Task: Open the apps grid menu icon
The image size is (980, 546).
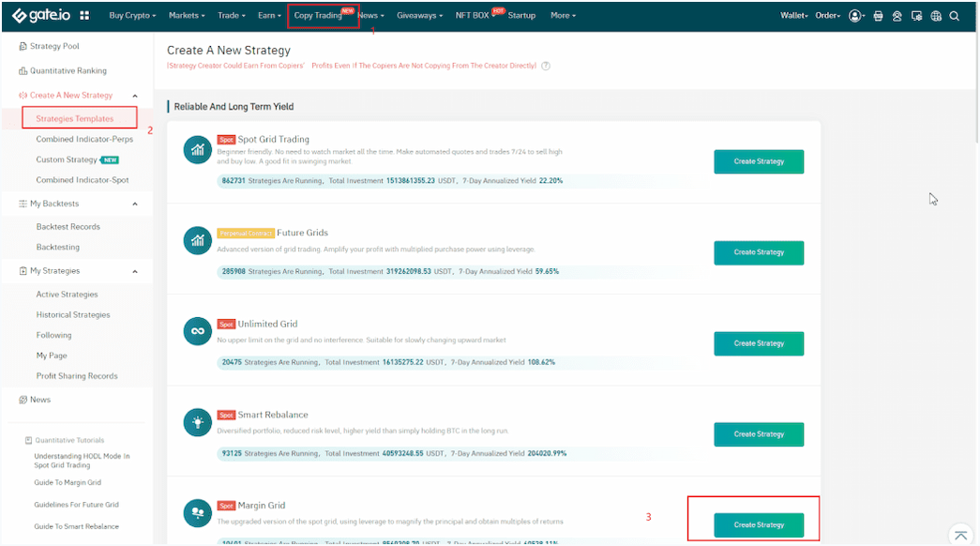Action: tap(84, 16)
